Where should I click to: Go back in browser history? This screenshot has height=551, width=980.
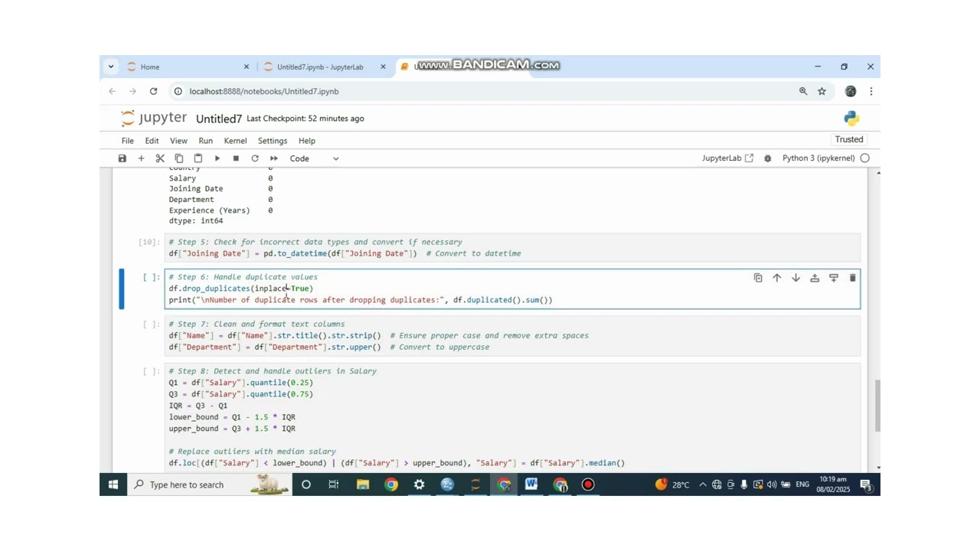(113, 91)
